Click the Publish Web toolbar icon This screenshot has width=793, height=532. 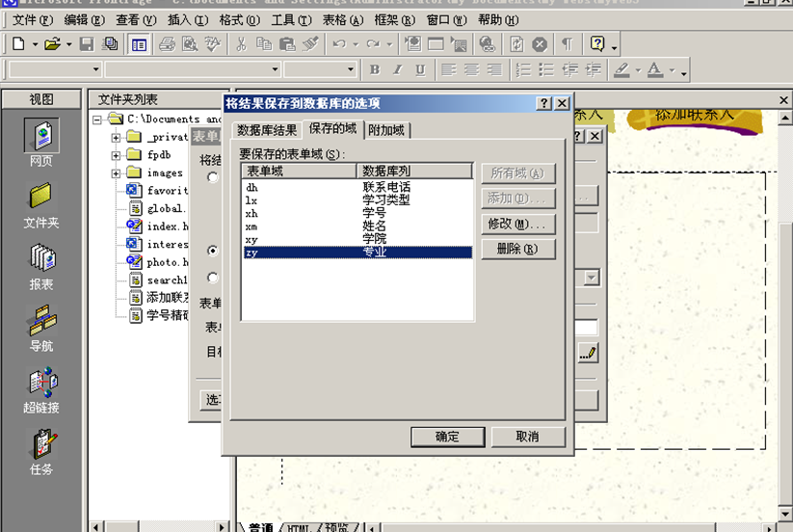[110, 44]
